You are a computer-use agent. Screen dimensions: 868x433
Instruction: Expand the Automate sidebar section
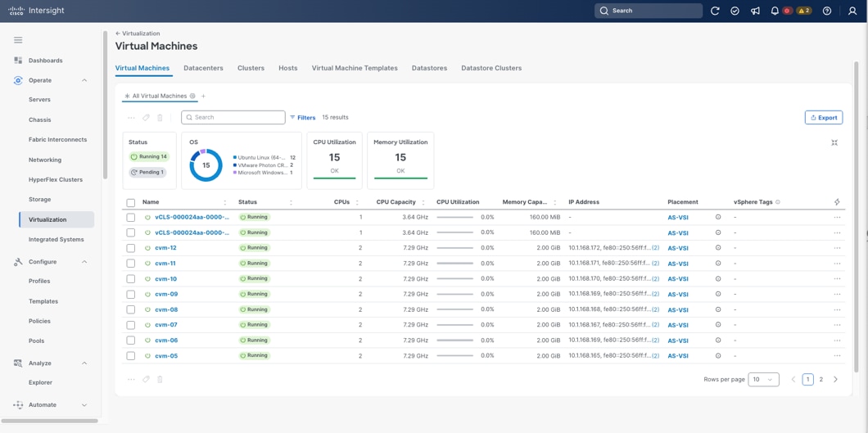(x=84, y=405)
